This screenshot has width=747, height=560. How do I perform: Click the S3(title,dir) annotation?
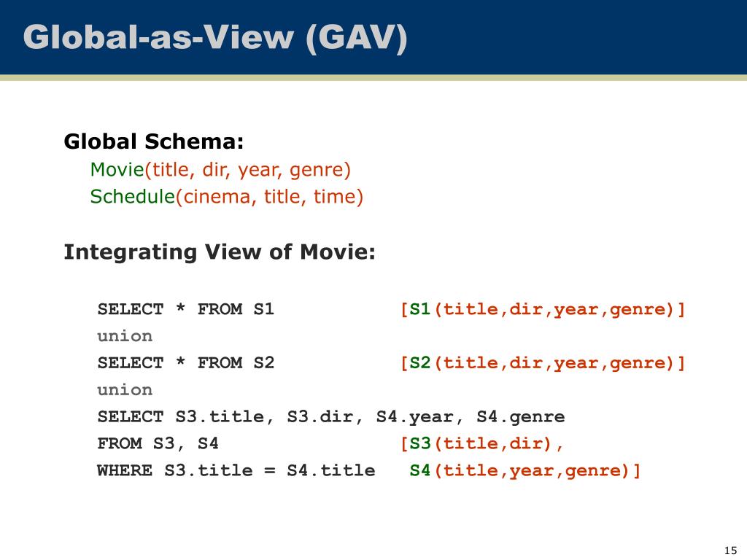point(481,444)
